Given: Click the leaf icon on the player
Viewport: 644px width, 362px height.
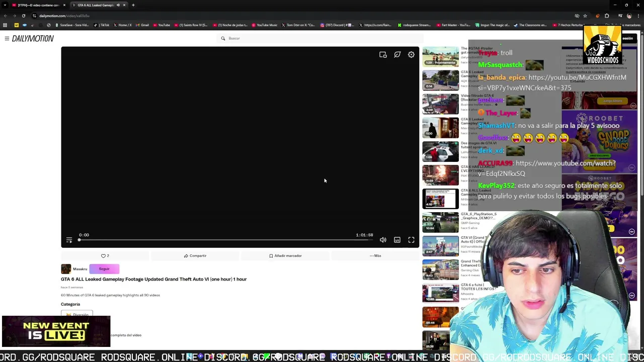Looking at the screenshot, I should click(397, 55).
